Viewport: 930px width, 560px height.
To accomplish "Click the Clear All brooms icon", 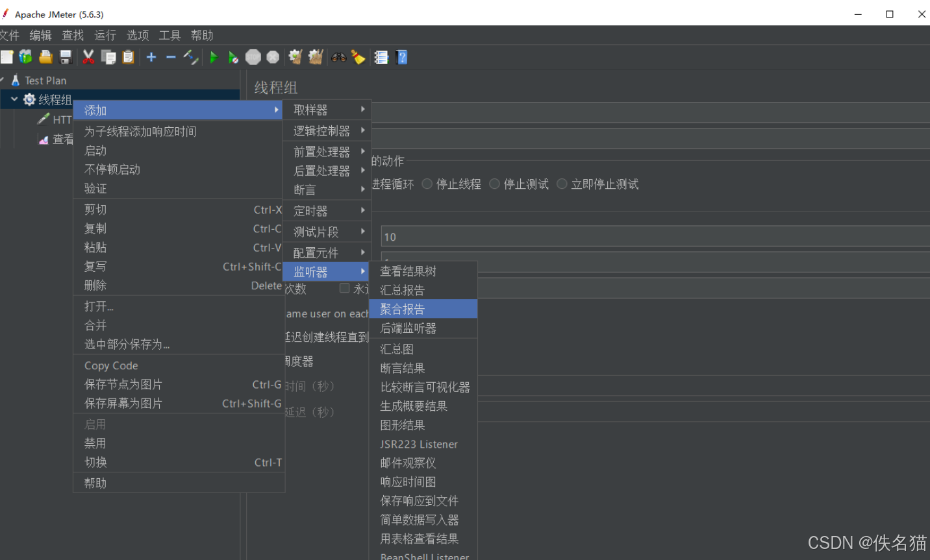I will tap(316, 57).
